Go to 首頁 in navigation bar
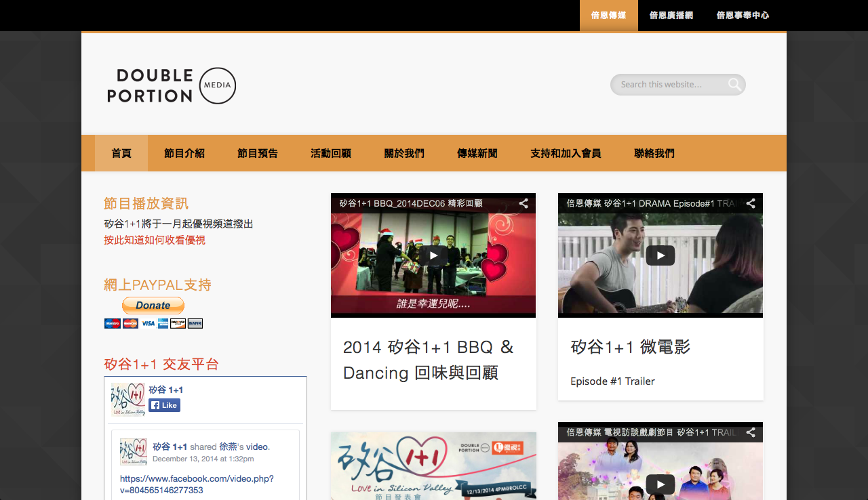Viewport: 868px width, 500px height. click(121, 153)
